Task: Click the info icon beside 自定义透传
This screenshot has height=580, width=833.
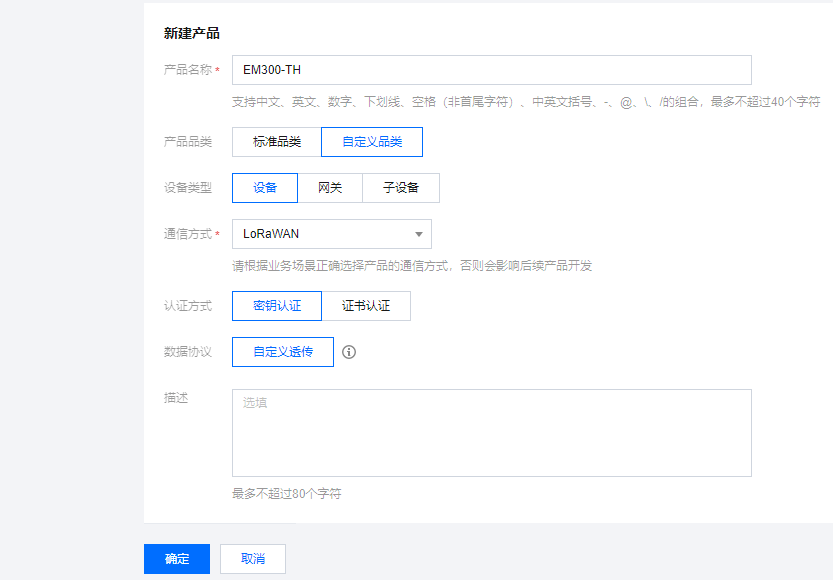Action: pos(349,352)
